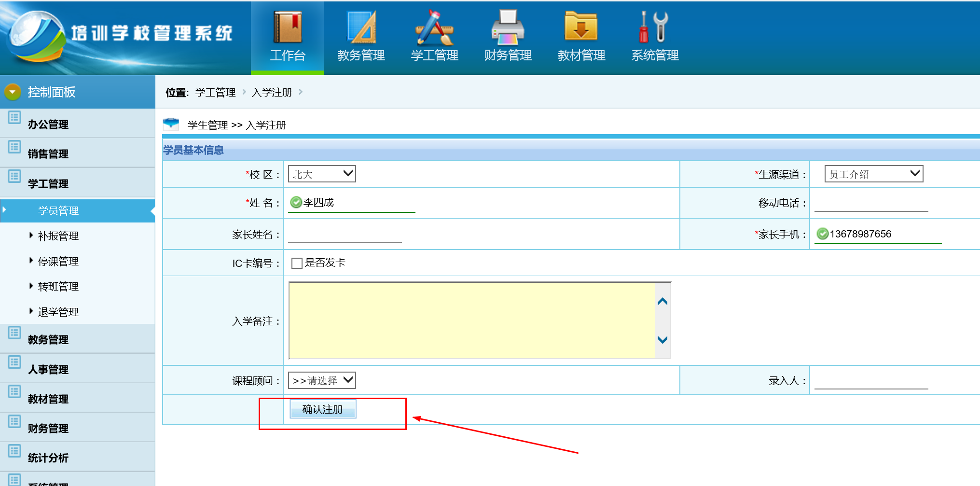
Task: Click the list icon beside 办公管理
Action: pos(14,117)
